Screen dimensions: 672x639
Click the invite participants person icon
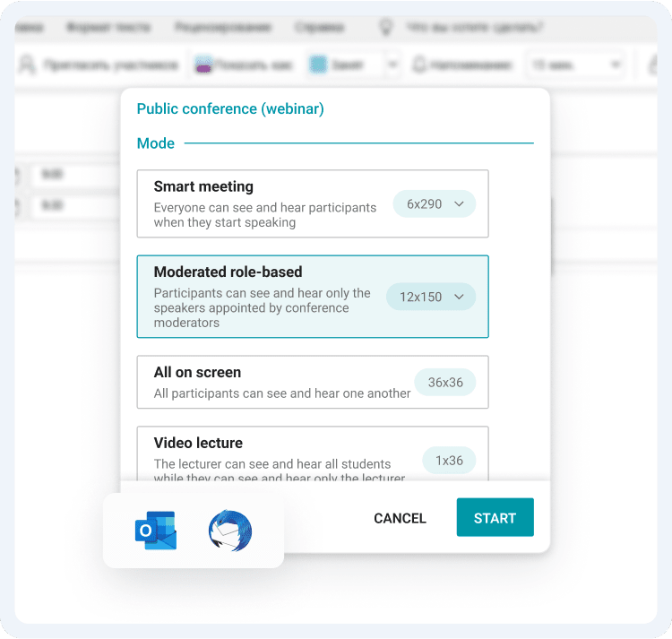click(x=27, y=65)
